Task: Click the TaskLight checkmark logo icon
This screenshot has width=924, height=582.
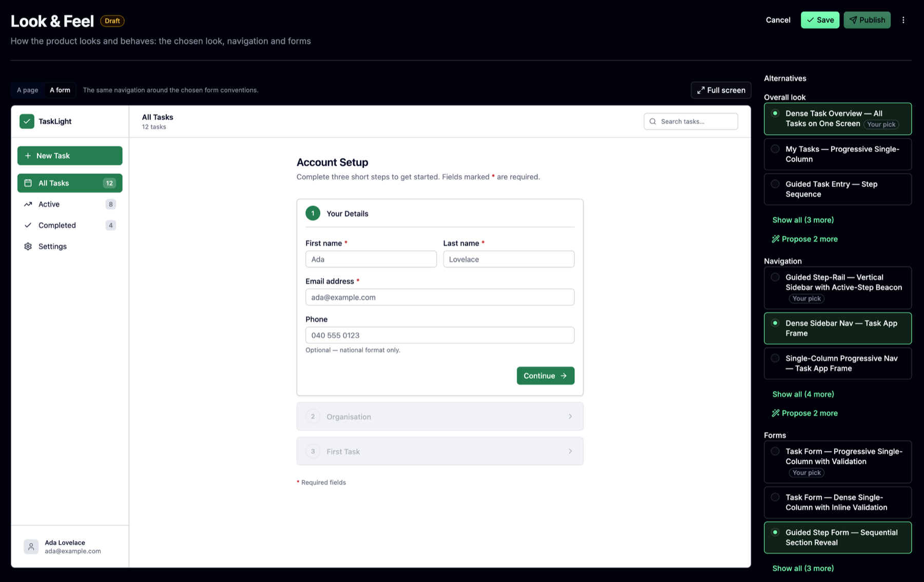Action: pyautogui.click(x=27, y=121)
